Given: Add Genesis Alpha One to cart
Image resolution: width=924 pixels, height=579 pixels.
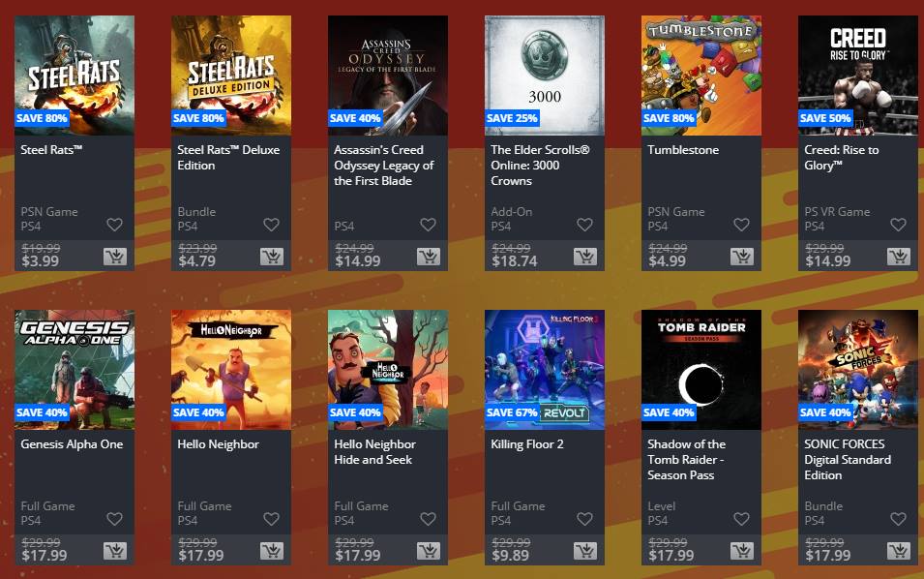Looking at the screenshot, I should pyautogui.click(x=115, y=551).
